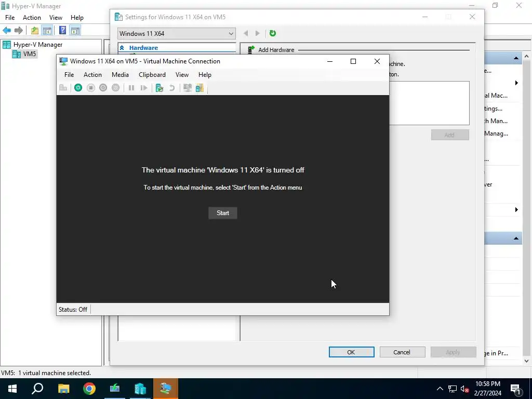Click the Ctrl+Alt+Delete toolbar icon

63,88
